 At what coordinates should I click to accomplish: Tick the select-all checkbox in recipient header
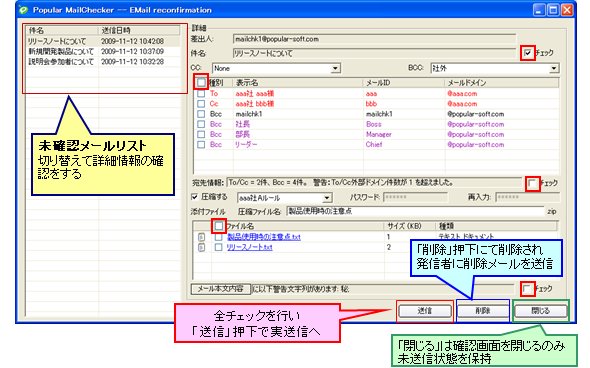pyautogui.click(x=201, y=82)
